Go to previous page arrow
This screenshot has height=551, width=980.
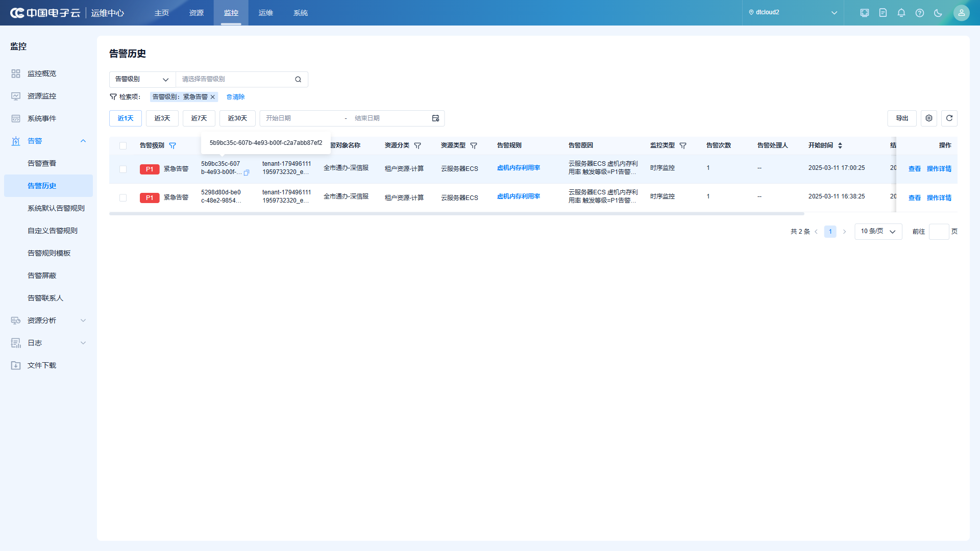816,232
